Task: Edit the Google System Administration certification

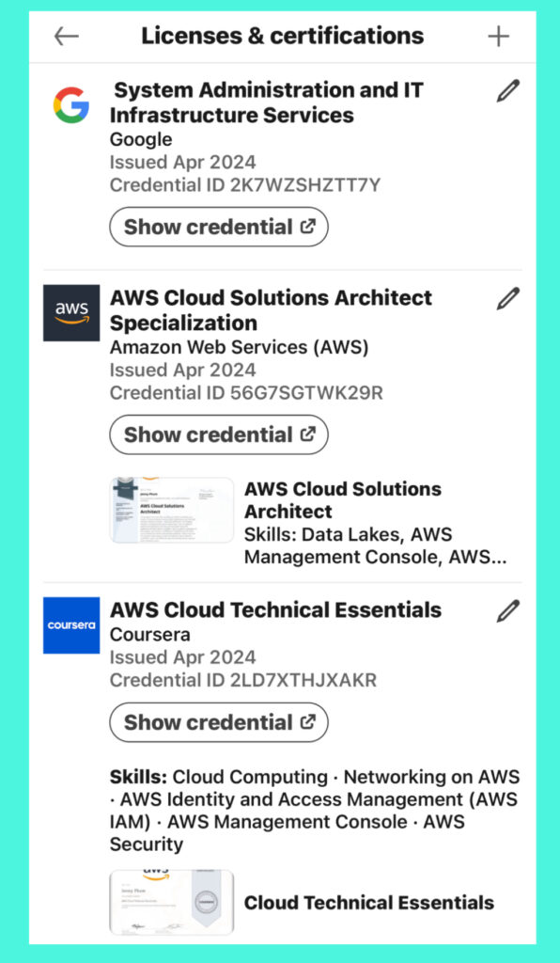Action: pos(508,91)
